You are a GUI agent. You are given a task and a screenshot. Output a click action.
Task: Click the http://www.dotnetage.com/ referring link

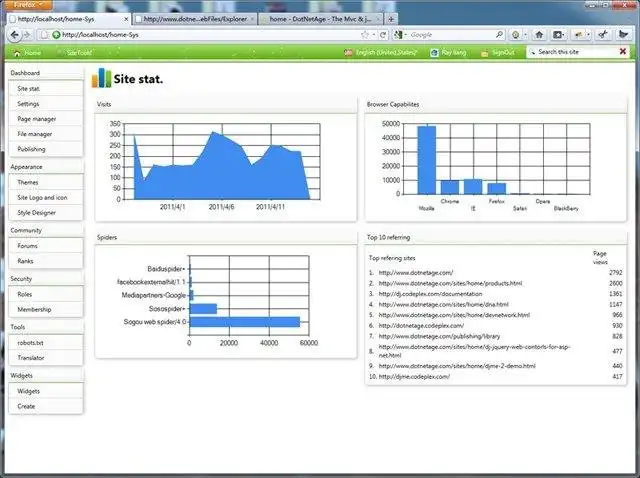[416, 272]
